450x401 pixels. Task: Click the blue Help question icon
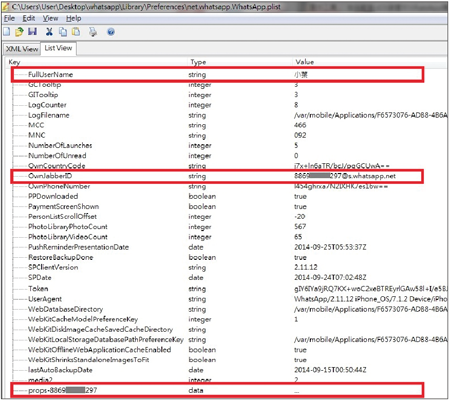tap(111, 32)
